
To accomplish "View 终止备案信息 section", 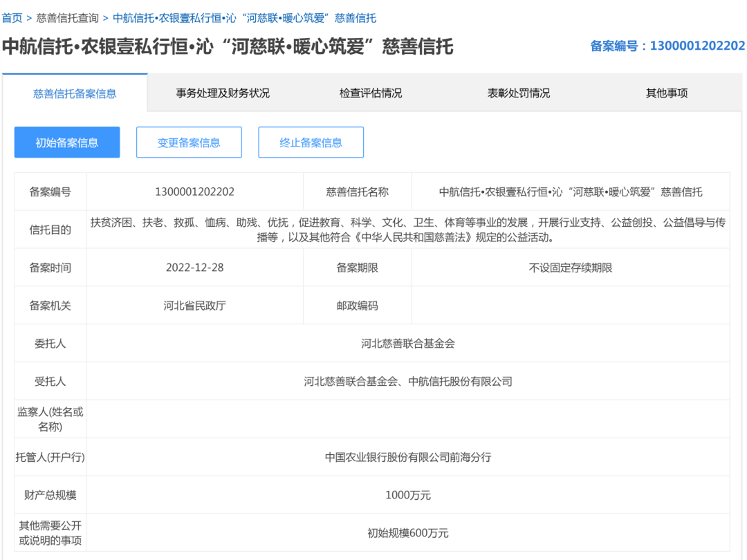I will coord(311,142).
